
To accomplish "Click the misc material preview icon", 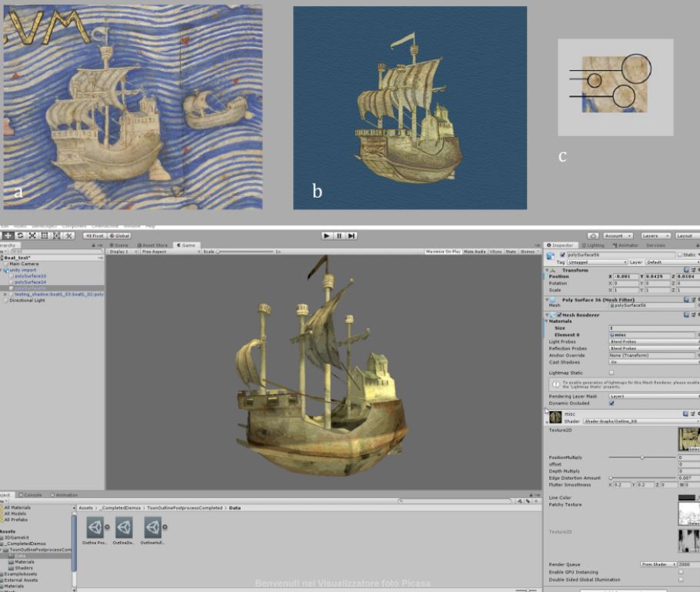I will (x=555, y=417).
